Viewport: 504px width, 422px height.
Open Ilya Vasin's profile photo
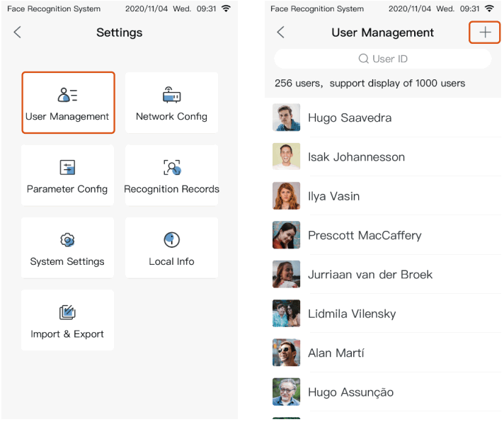coord(286,196)
